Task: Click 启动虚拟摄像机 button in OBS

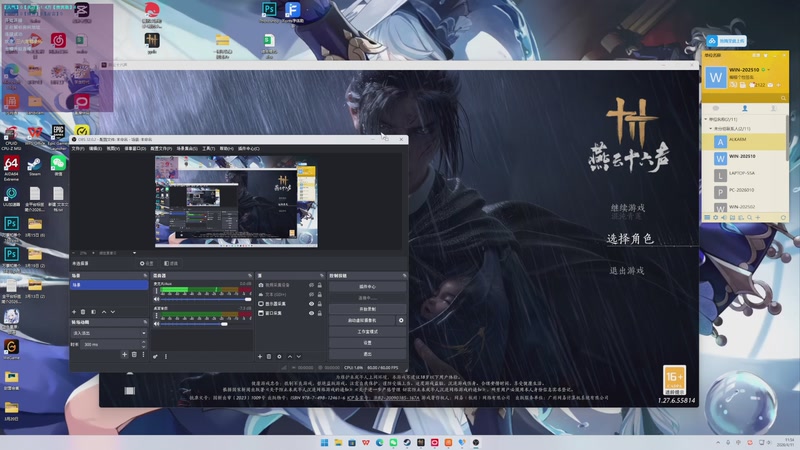Action: [362, 320]
